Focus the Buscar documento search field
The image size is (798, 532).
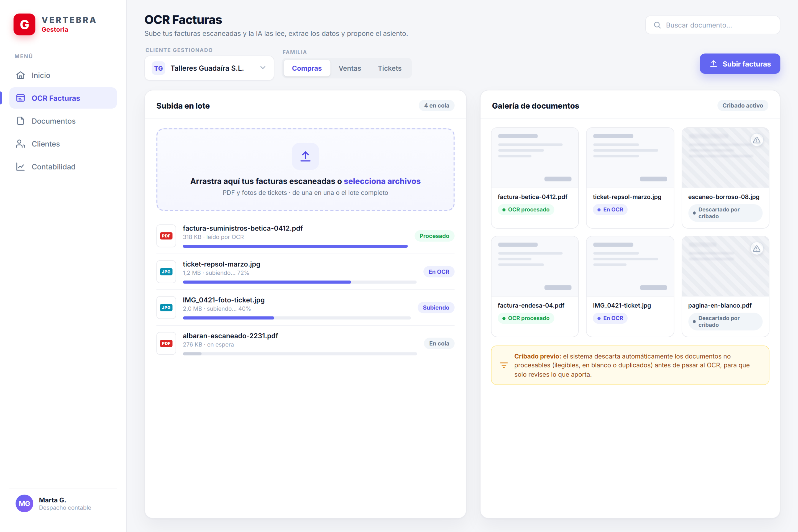tap(712, 25)
